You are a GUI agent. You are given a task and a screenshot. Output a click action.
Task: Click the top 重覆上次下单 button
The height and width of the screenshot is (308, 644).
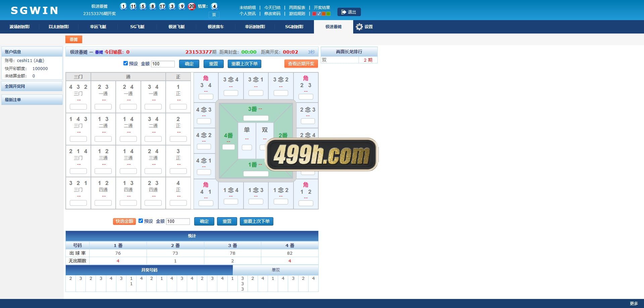tap(245, 64)
